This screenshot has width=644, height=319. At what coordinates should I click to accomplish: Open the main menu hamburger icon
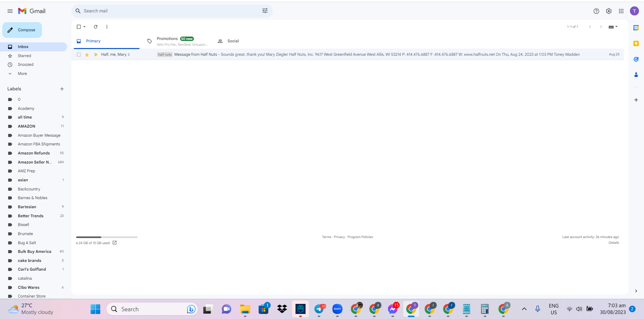[10, 11]
